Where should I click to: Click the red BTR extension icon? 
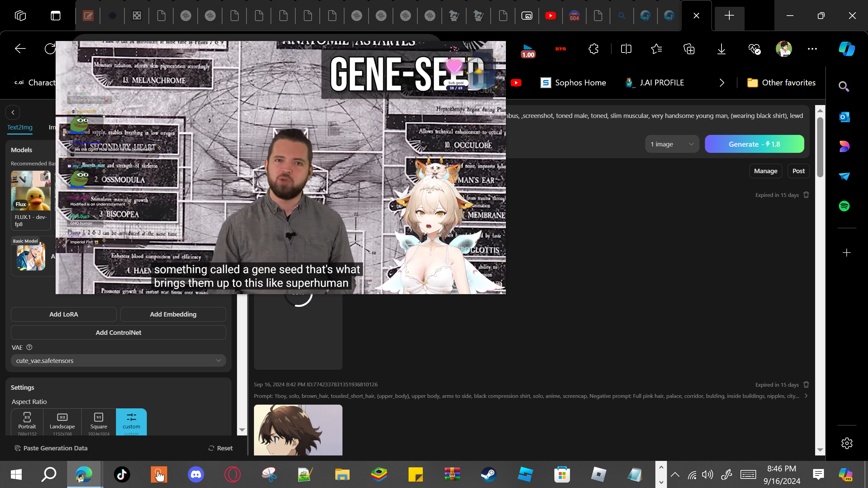click(561, 49)
